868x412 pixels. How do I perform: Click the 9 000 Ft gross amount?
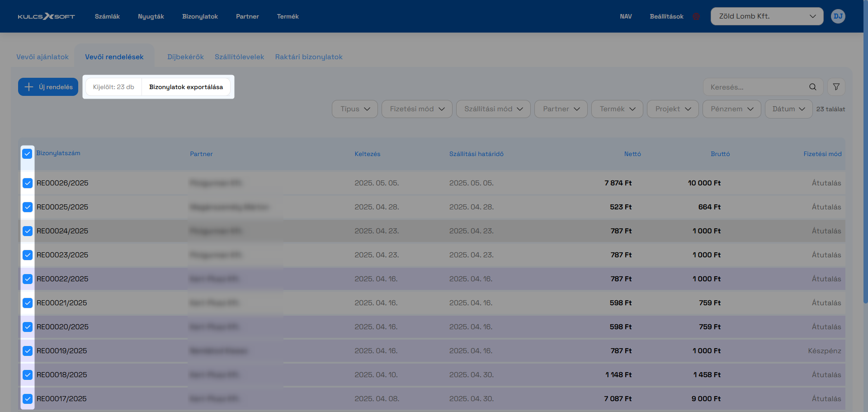(706, 399)
